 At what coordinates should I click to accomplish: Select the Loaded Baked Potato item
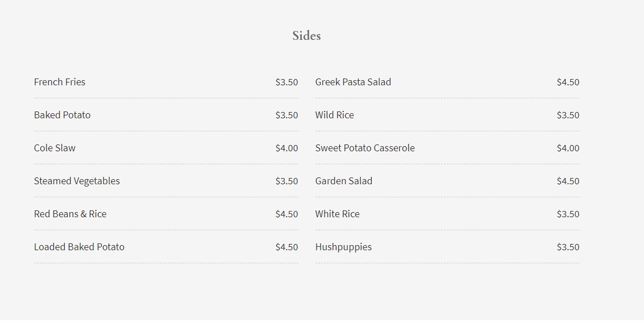[79, 247]
